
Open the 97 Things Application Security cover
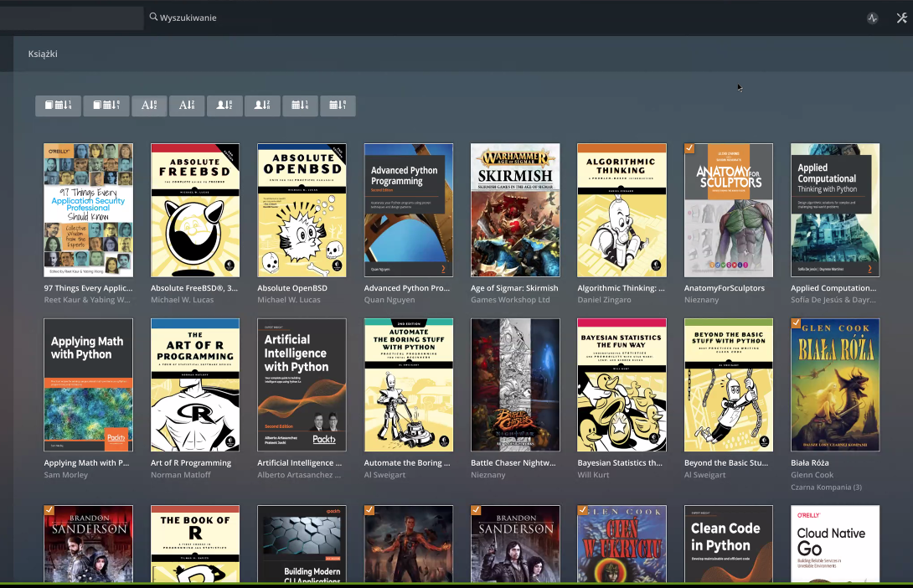point(89,210)
